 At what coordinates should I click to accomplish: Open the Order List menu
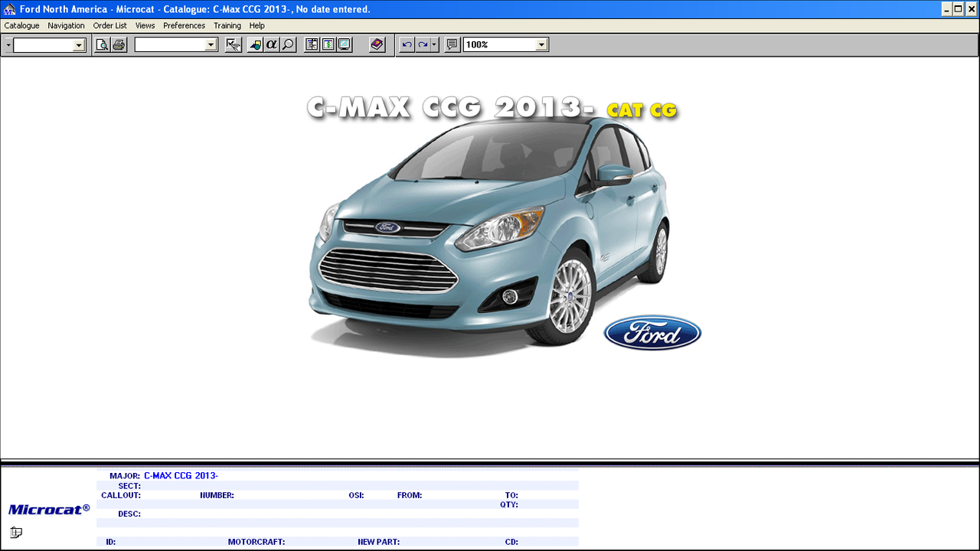click(x=110, y=25)
